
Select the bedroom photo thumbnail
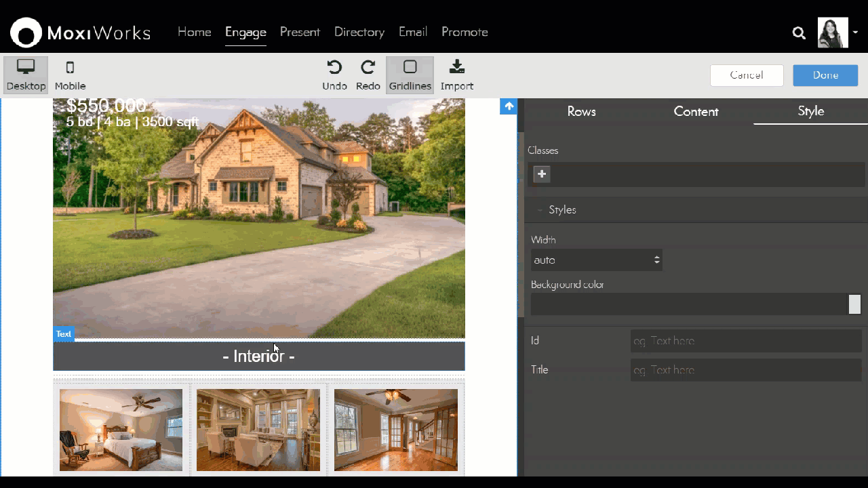point(121,430)
